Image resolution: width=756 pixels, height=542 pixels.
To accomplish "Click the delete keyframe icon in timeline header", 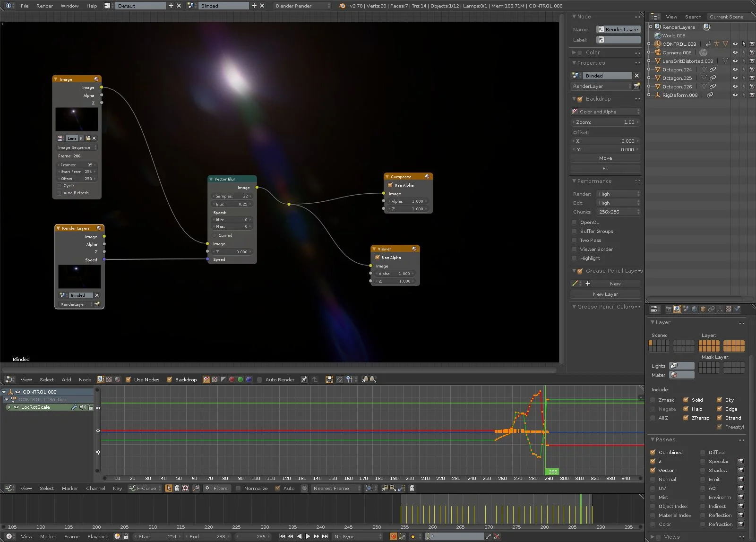I will [497, 536].
